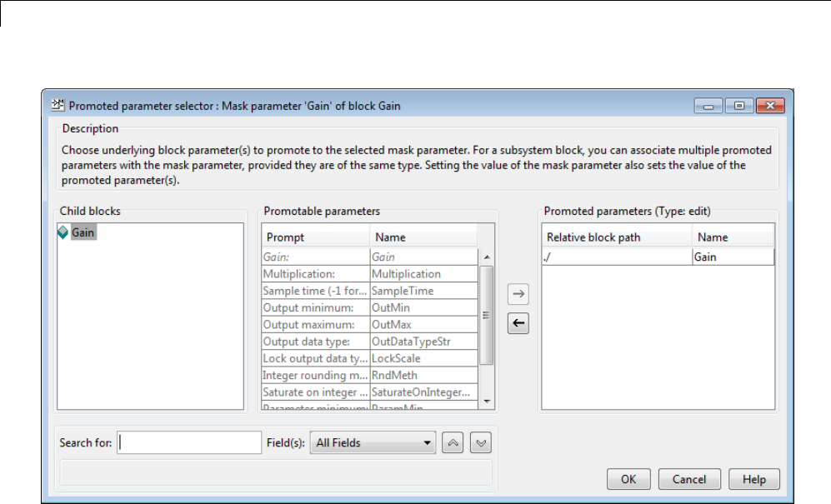This screenshot has height=504, width=831.
Task: Open the Field(s) All Fields dropdown
Action: (373, 443)
